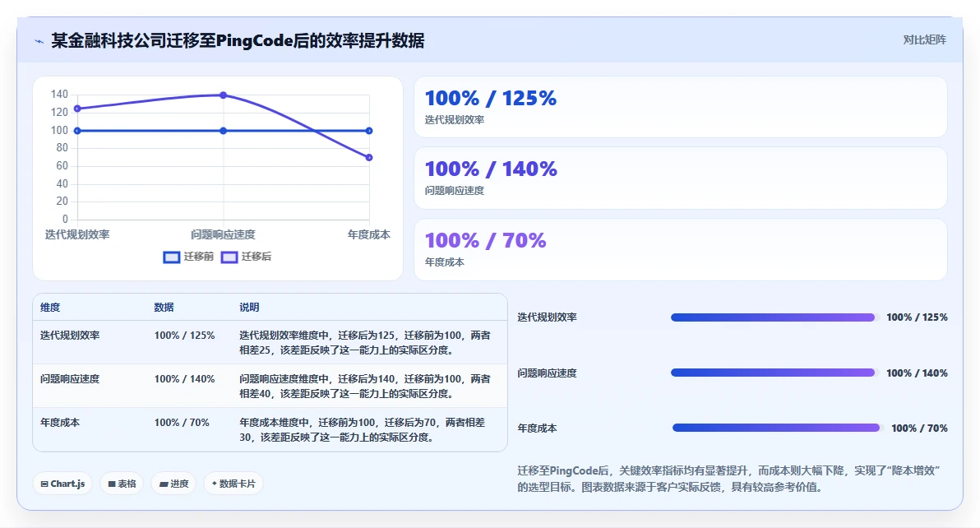Click the 140 y-axis tick label
The width and height of the screenshot is (980, 528).
point(59,95)
